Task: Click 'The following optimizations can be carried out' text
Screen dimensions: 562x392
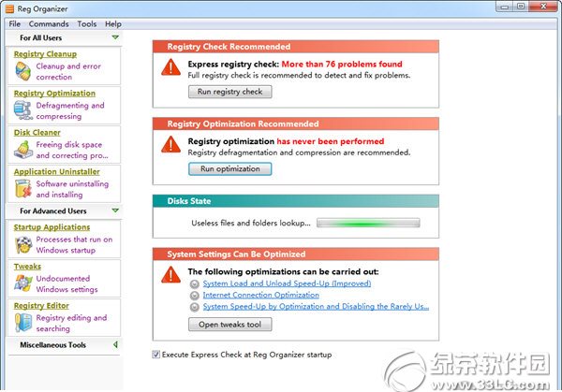Action: point(283,271)
